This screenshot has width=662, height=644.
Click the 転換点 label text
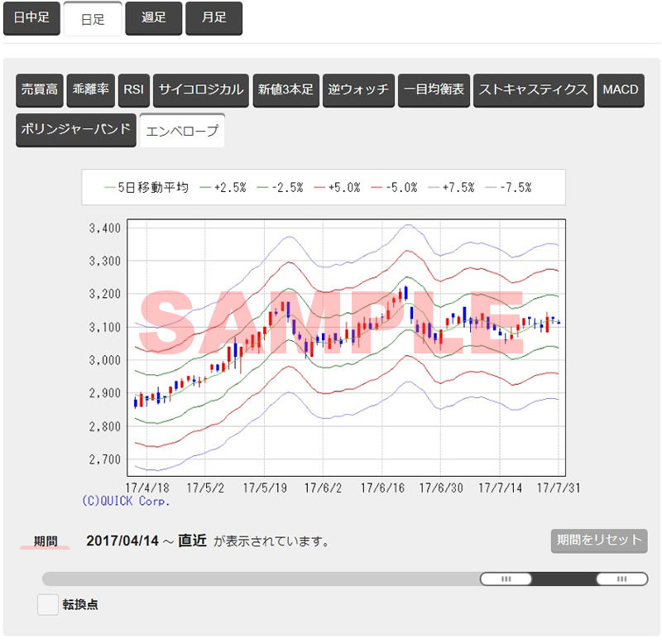coord(80,605)
